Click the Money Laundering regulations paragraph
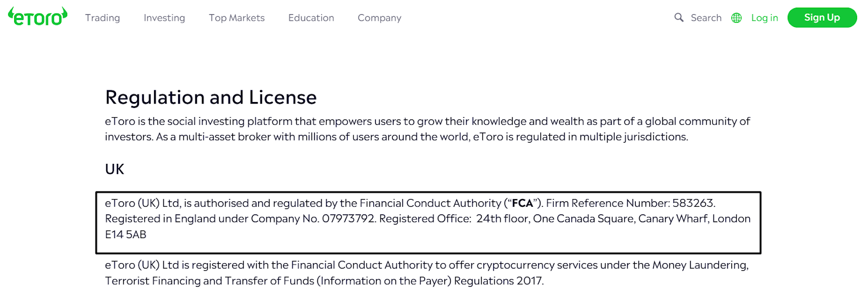Viewport: 868px width, 293px height. [x=427, y=273]
